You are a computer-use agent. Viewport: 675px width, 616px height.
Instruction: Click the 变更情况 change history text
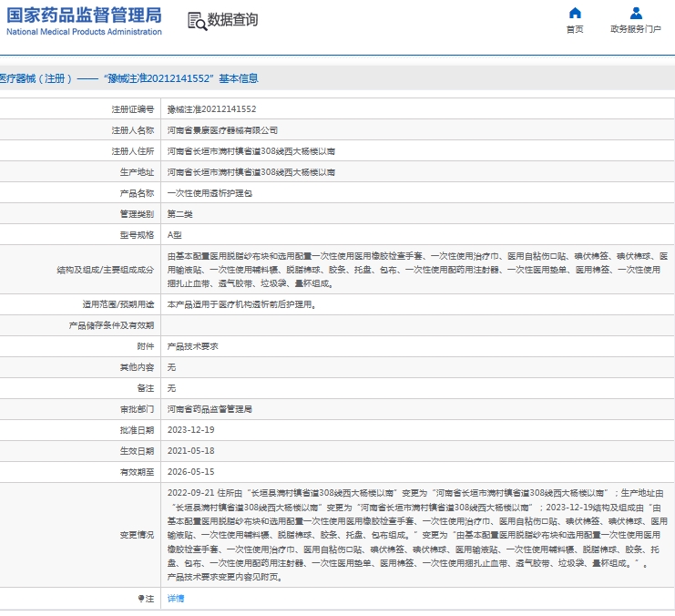[417, 535]
